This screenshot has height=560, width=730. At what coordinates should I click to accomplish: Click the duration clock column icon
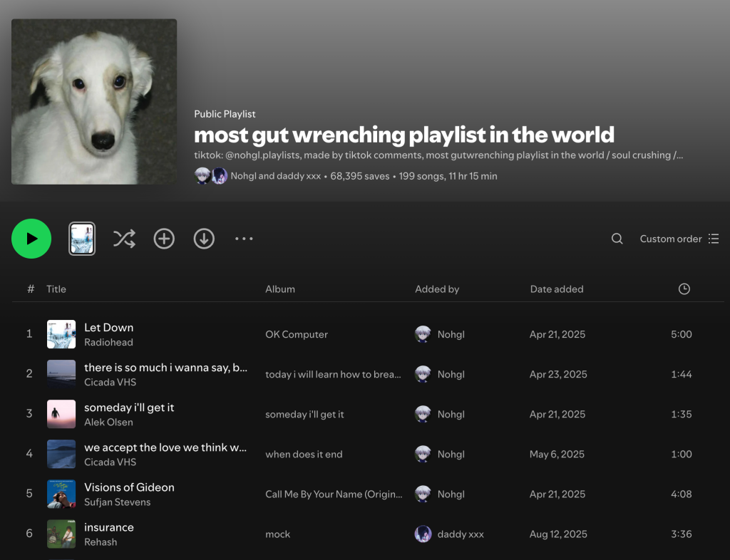coord(684,289)
